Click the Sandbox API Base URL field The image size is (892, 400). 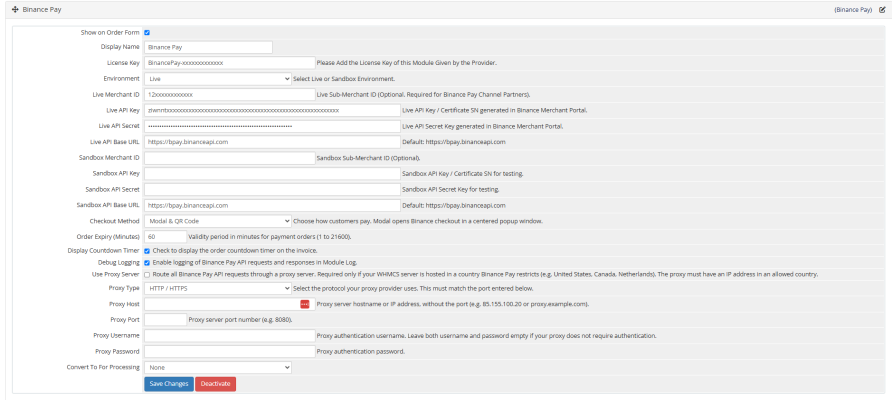coord(272,205)
